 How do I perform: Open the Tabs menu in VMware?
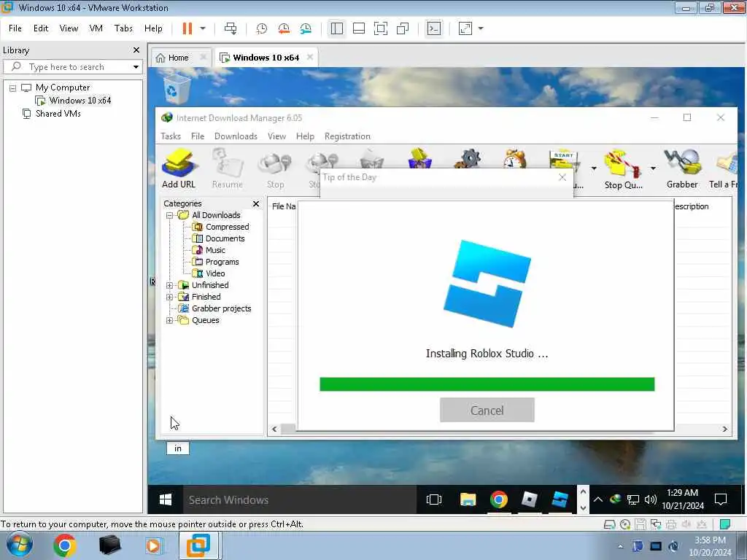123,28
